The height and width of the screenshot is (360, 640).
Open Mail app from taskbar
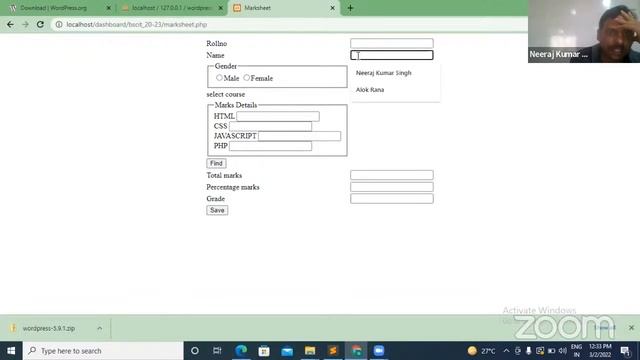click(x=287, y=351)
